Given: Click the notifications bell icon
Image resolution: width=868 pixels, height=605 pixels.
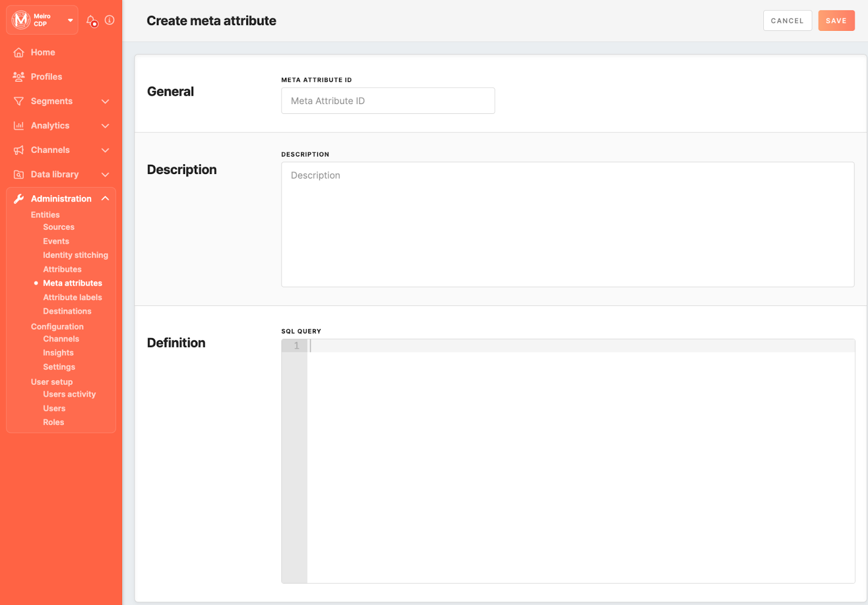Looking at the screenshot, I should 91,21.
